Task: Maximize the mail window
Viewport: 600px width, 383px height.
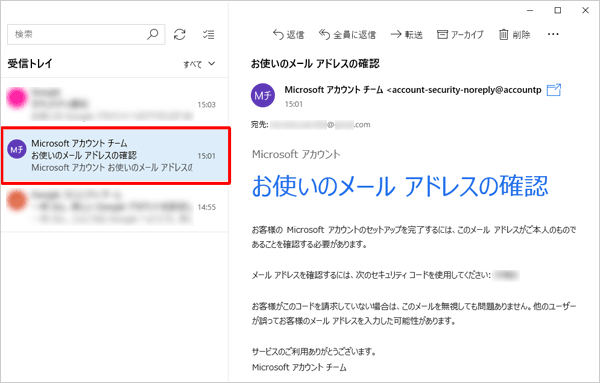Action: pyautogui.click(x=558, y=11)
